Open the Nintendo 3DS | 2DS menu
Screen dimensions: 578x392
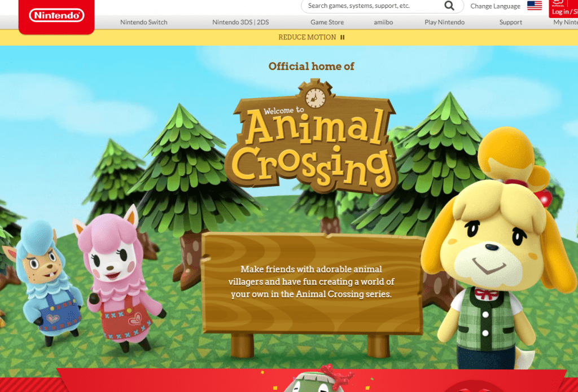pos(240,22)
